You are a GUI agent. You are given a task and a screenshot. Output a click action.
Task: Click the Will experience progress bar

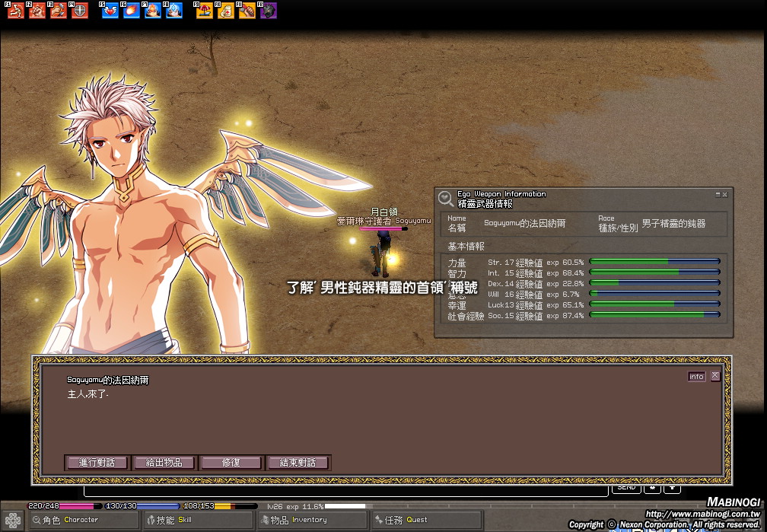(654, 294)
